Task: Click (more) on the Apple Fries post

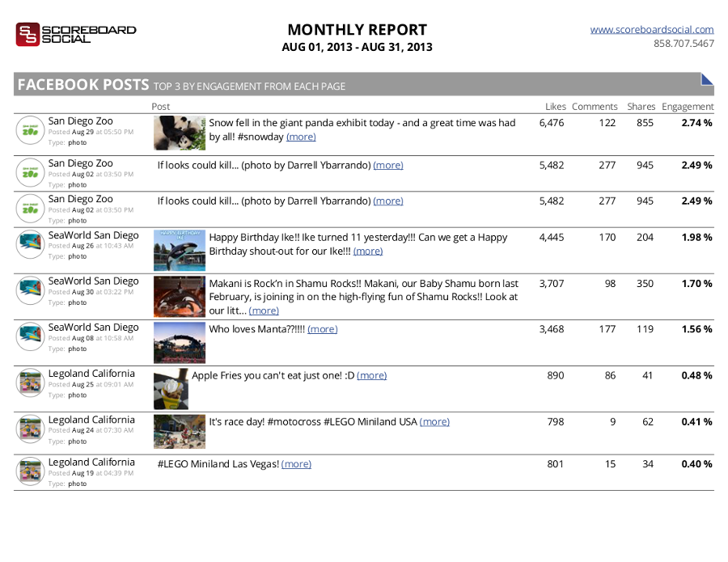Action: 371,375
